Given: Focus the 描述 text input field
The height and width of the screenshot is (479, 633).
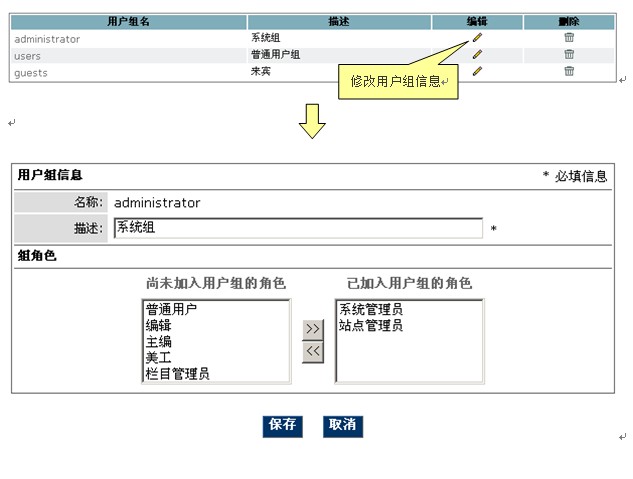Looking at the screenshot, I should click(x=298, y=228).
